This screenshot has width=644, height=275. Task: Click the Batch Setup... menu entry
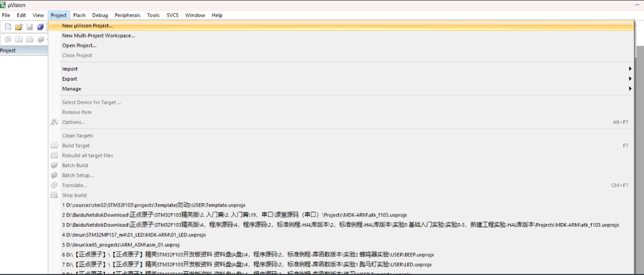tap(341, 175)
